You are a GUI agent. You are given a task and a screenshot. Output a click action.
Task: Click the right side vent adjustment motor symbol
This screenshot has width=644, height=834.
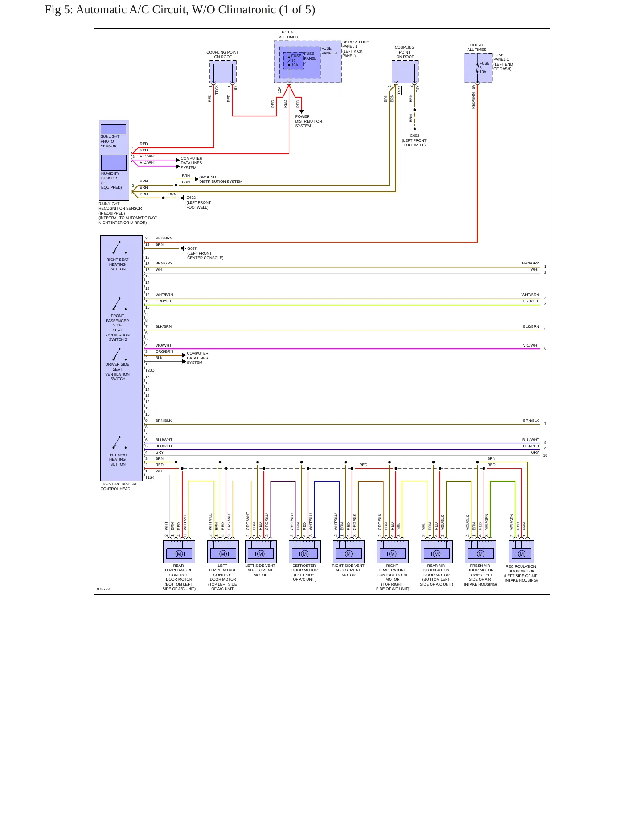click(349, 553)
